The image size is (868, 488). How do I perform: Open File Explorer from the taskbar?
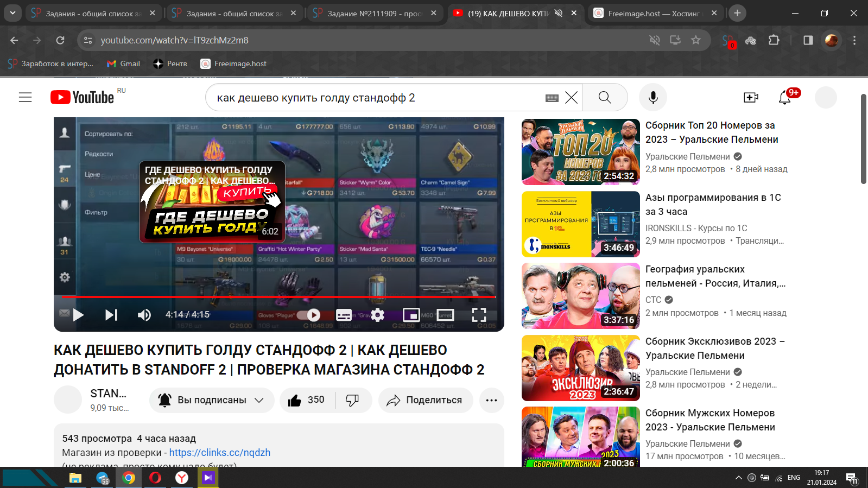pos(75,478)
